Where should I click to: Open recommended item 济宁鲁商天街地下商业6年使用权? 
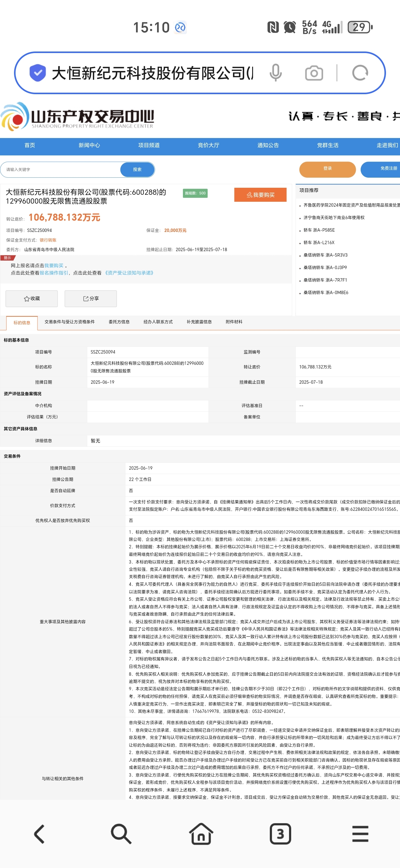[x=334, y=218]
